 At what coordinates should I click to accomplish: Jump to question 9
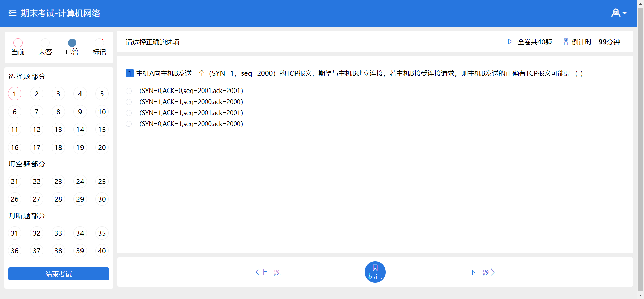pyautogui.click(x=80, y=112)
